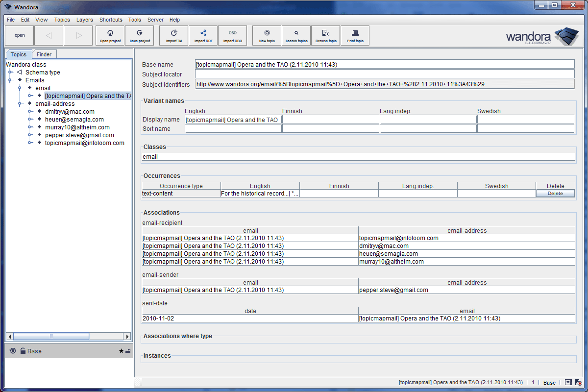Click the eye icon in the status bar
588x392 pixels.
click(x=568, y=382)
